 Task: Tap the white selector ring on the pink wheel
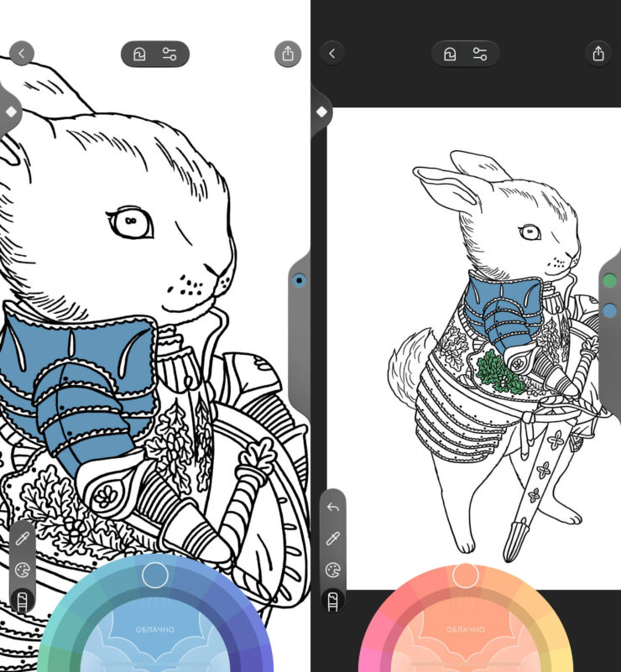click(x=466, y=576)
